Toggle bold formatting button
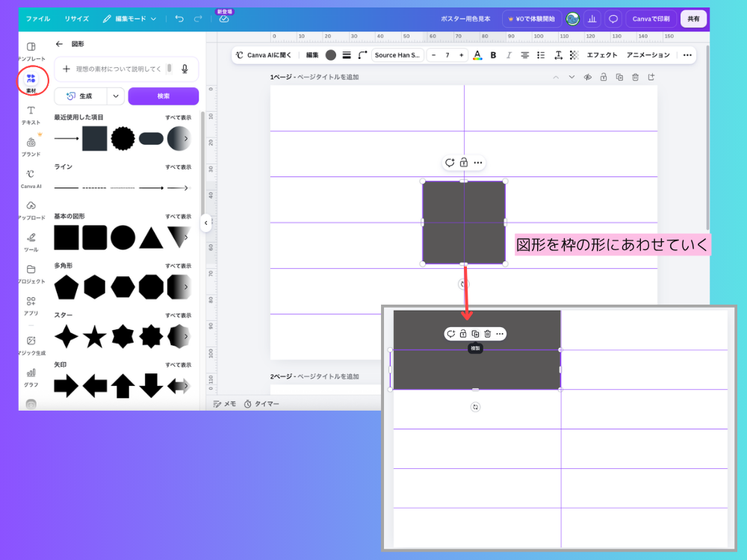 click(493, 55)
